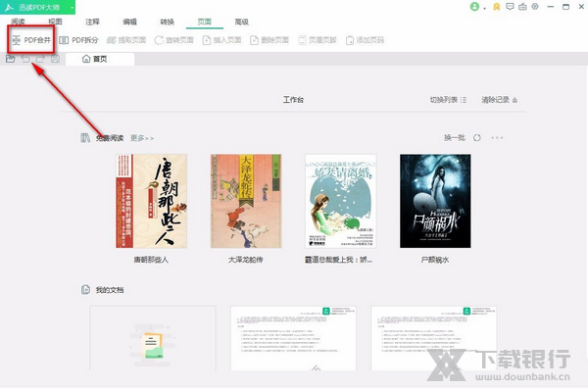
Task: Switch to the 转换 ribbon tab
Action: pos(168,22)
